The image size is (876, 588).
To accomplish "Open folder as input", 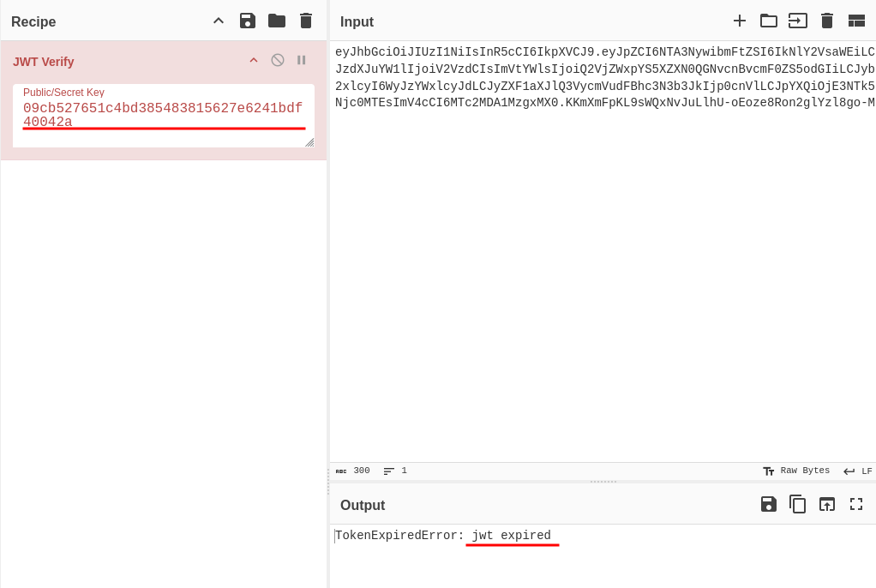I will click(769, 21).
